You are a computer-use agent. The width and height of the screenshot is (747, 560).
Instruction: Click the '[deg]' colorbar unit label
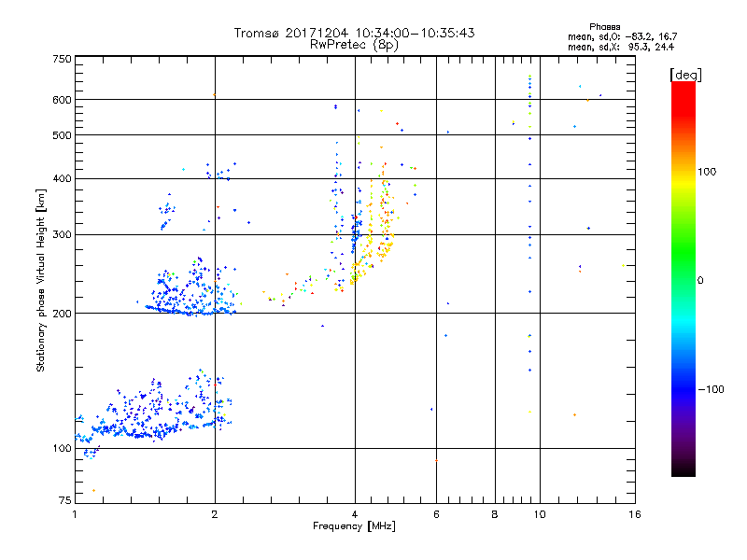pyautogui.click(x=685, y=75)
